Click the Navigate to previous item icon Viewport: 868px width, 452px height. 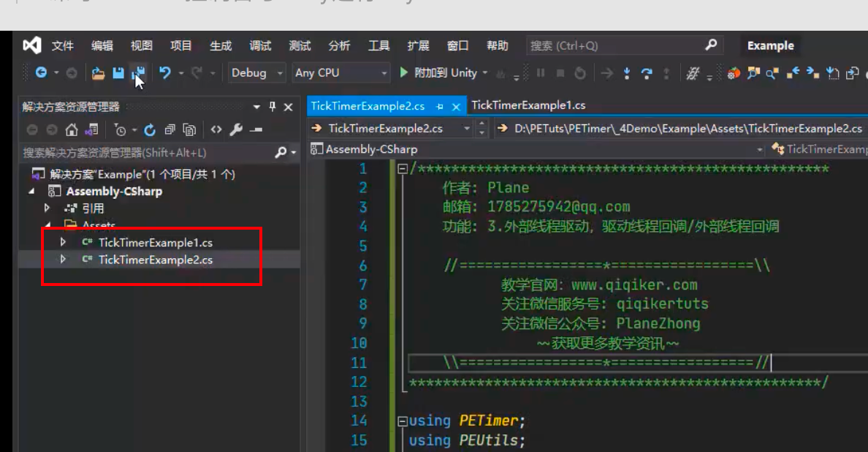pyautogui.click(x=793, y=73)
